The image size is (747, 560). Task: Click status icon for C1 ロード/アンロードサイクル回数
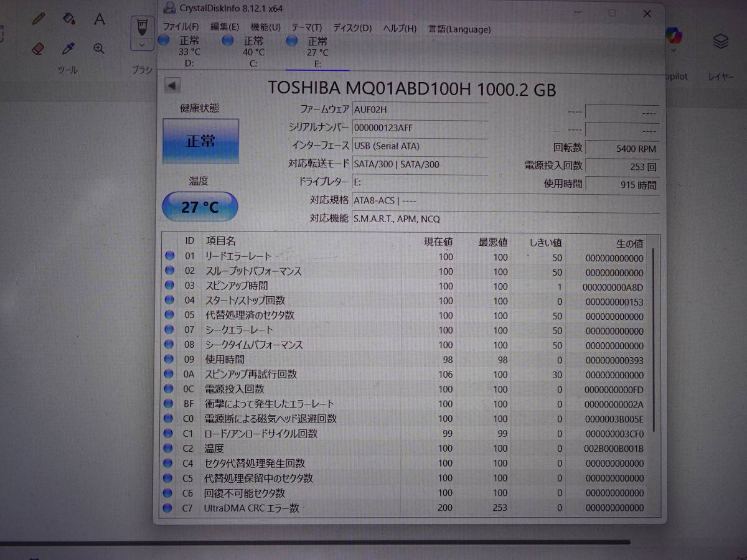(168, 434)
